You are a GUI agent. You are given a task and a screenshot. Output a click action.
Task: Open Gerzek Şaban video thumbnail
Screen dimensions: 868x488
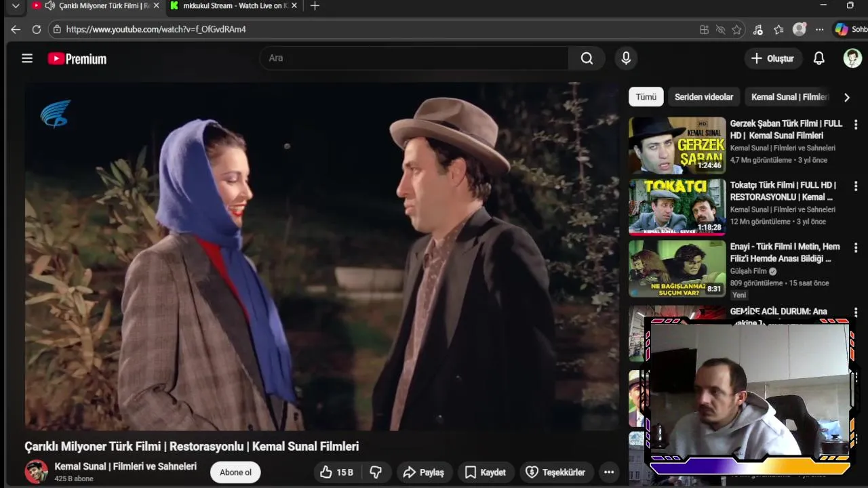point(677,146)
